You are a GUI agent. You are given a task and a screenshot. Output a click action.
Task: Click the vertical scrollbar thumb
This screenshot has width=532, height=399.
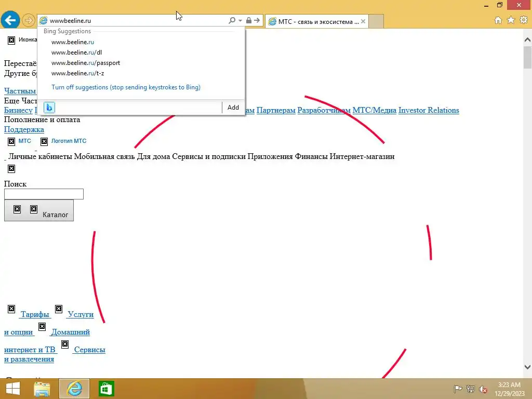(527, 57)
